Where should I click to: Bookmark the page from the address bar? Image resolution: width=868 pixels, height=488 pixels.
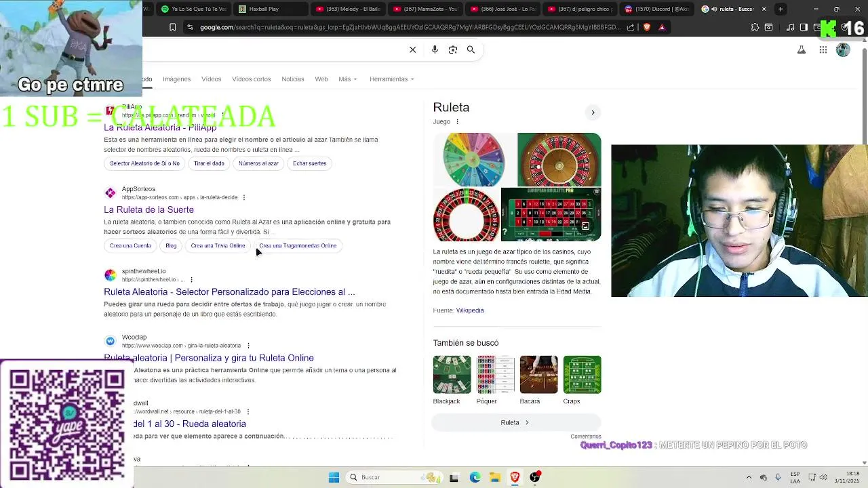point(172,27)
